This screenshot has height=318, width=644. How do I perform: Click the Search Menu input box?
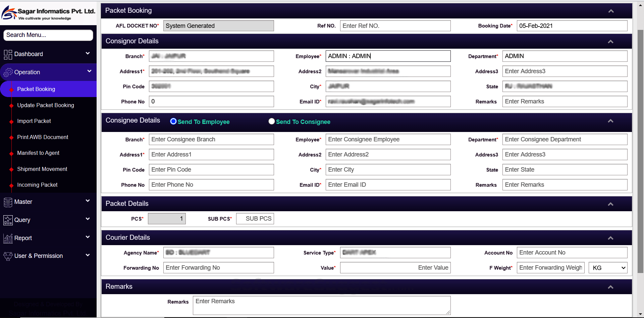(x=48, y=35)
